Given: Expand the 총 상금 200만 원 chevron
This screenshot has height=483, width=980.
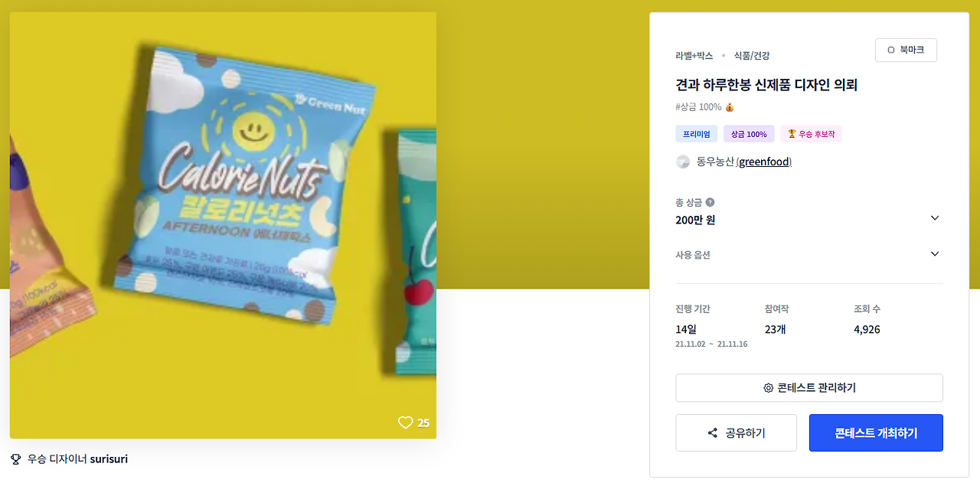Looking at the screenshot, I should (x=934, y=218).
